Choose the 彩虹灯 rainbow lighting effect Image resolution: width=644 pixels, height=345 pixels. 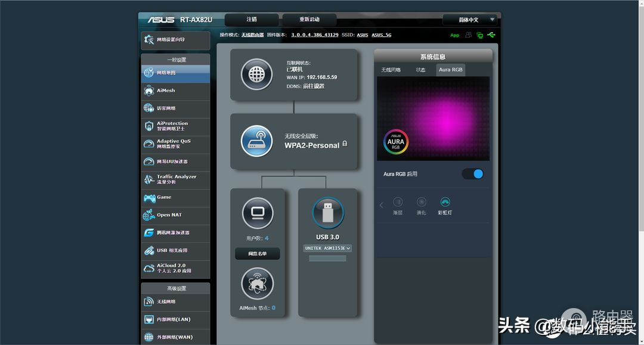[x=445, y=203]
